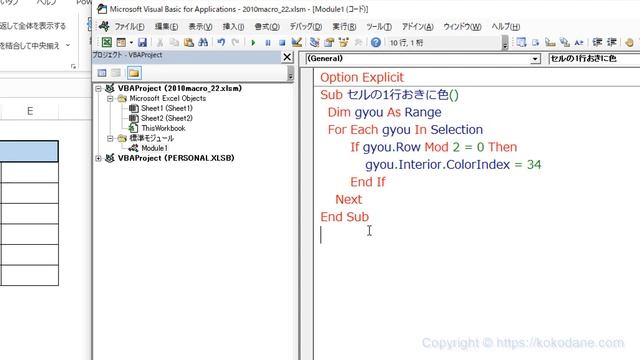Expand the VBAProject (PERSONAL.XLSB) node

coord(98,158)
